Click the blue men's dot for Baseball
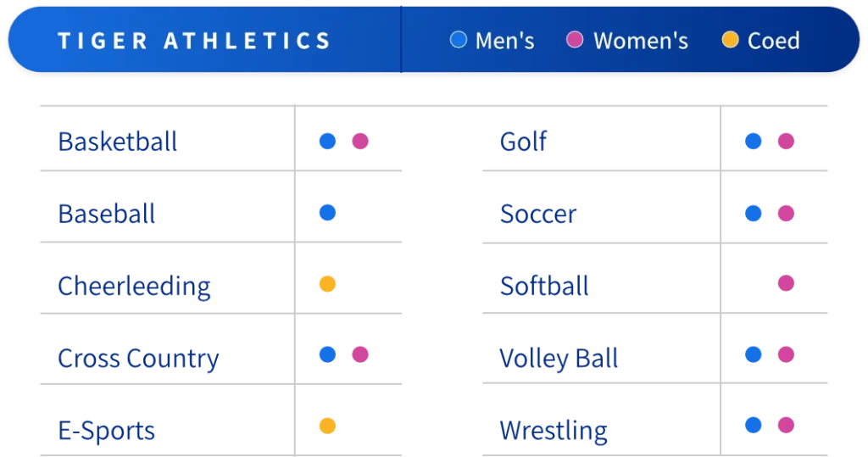This screenshot has height=457, width=868. (328, 213)
